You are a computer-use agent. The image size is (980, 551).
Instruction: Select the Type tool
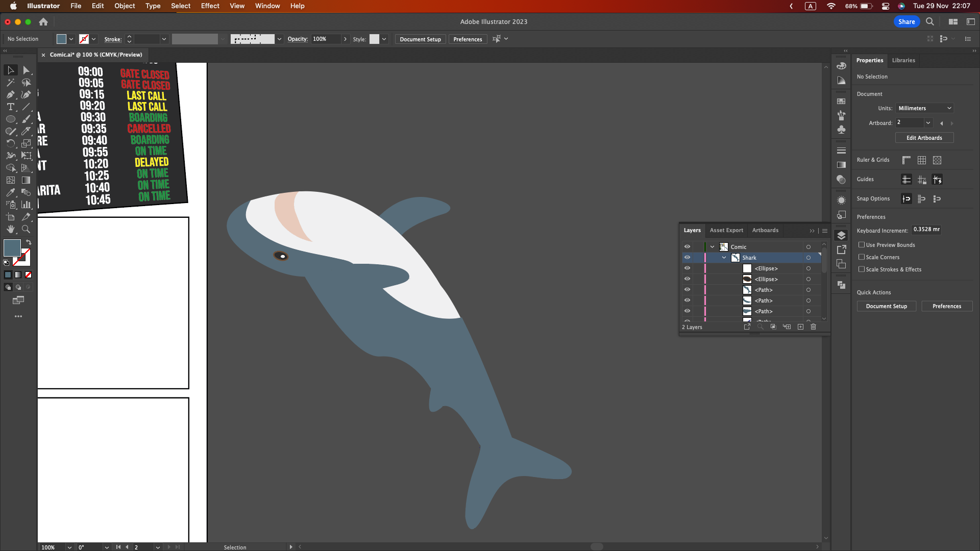[10, 107]
